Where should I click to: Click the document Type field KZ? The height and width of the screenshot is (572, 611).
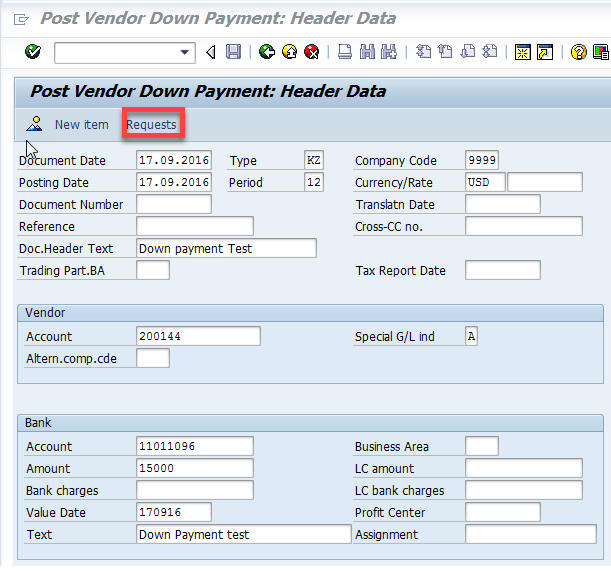(x=314, y=160)
